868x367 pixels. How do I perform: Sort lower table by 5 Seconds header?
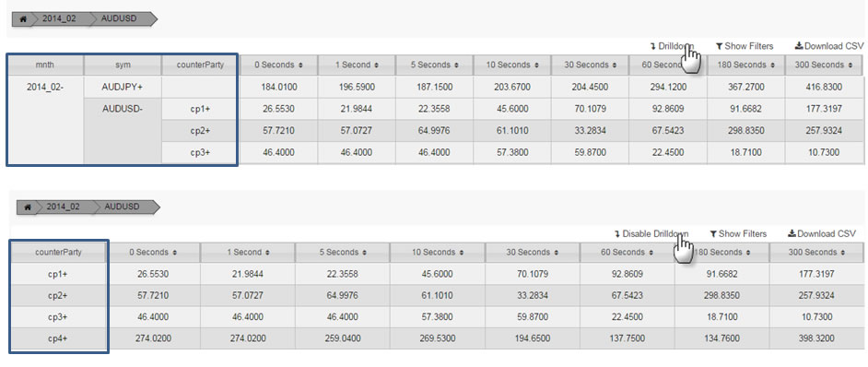[342, 253]
